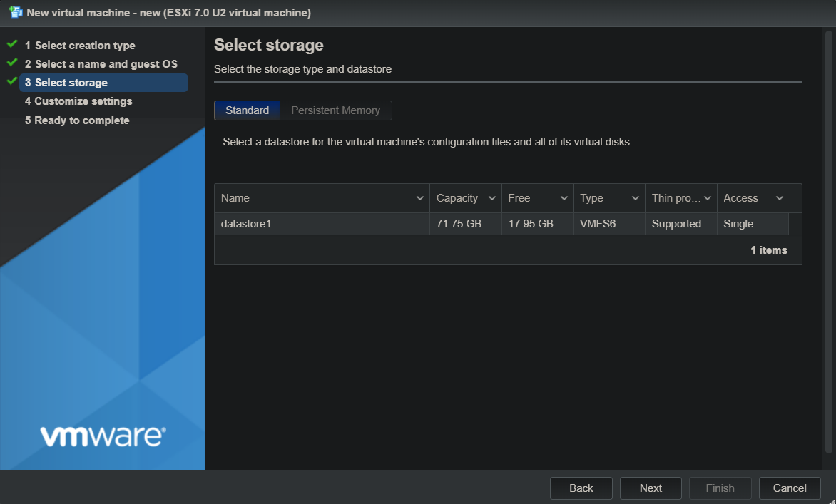Image resolution: width=836 pixels, height=504 pixels.
Task: Jump to step 5 Ready to complete
Action: pos(77,120)
